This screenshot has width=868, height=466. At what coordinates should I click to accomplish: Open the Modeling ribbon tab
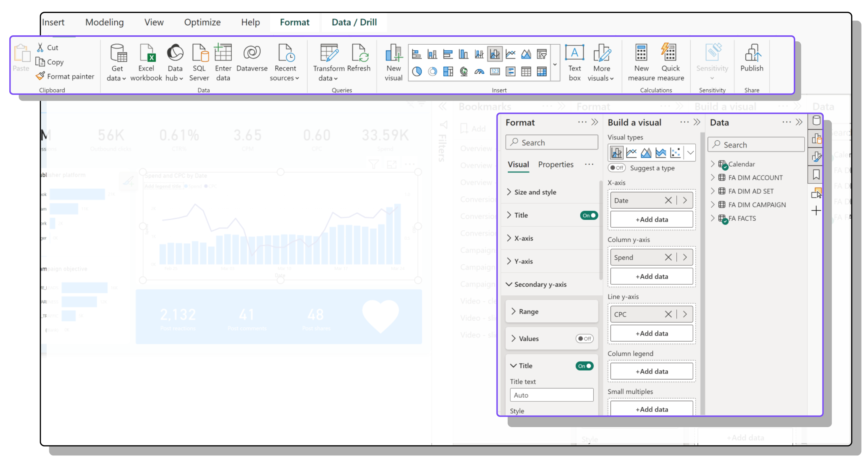pyautogui.click(x=104, y=22)
